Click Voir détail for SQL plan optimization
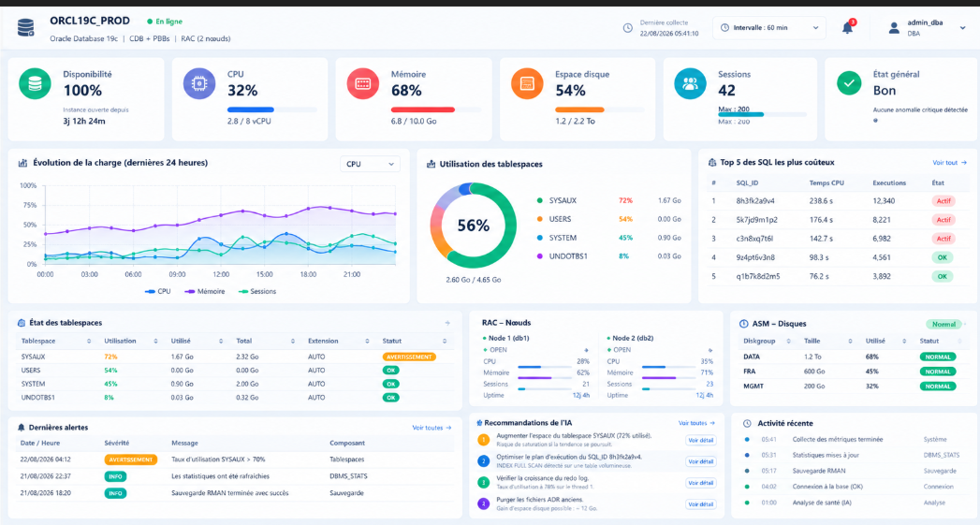 [701, 461]
